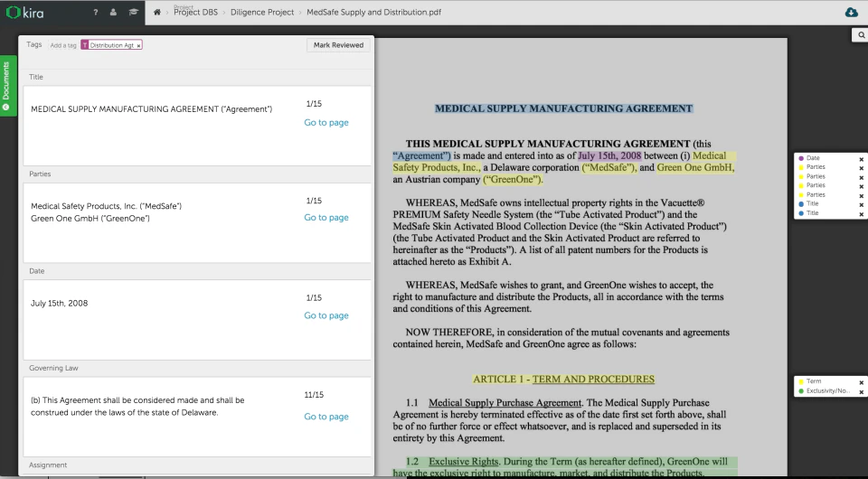Click the Kira logo in the header
The width and height of the screenshot is (868, 479).
pyautogui.click(x=24, y=12)
